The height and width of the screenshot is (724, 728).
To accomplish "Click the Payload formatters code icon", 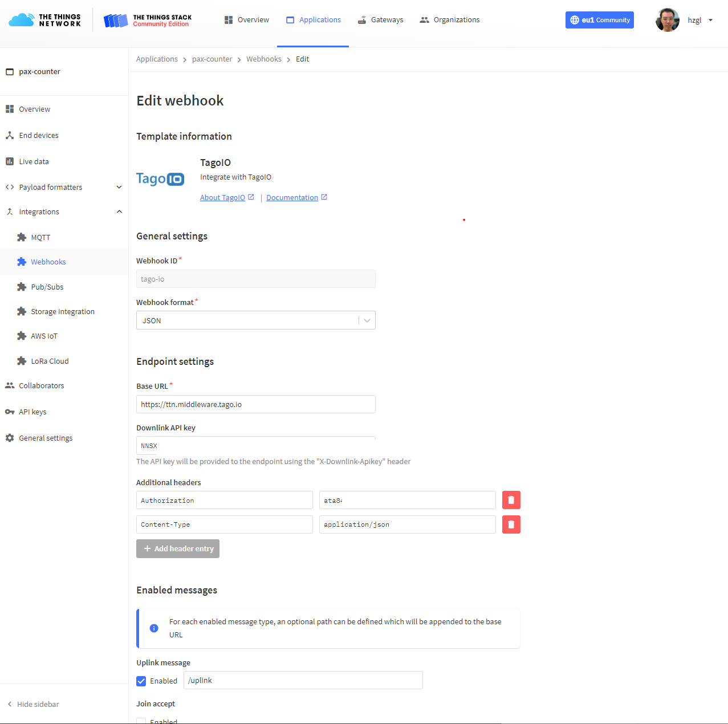I will pyautogui.click(x=10, y=187).
